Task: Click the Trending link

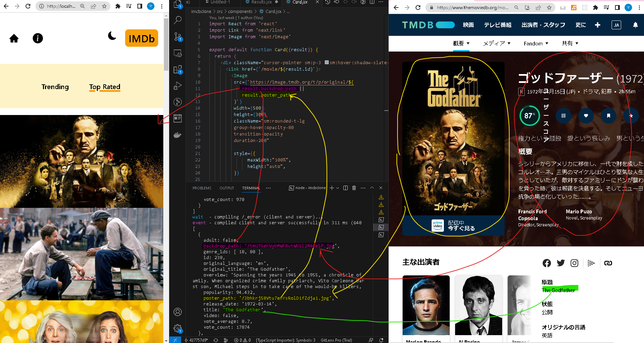Action: point(55,87)
